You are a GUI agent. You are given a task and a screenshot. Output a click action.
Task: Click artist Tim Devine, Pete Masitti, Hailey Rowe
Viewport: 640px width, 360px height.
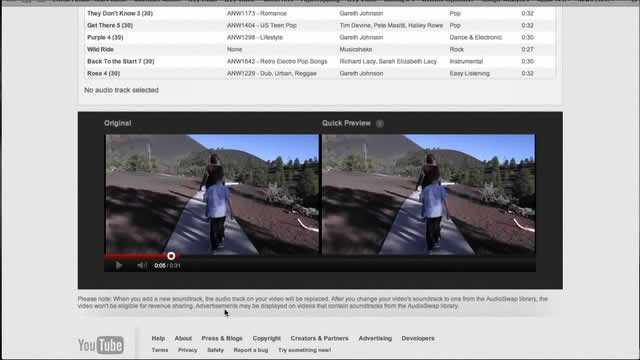pyautogui.click(x=391, y=25)
